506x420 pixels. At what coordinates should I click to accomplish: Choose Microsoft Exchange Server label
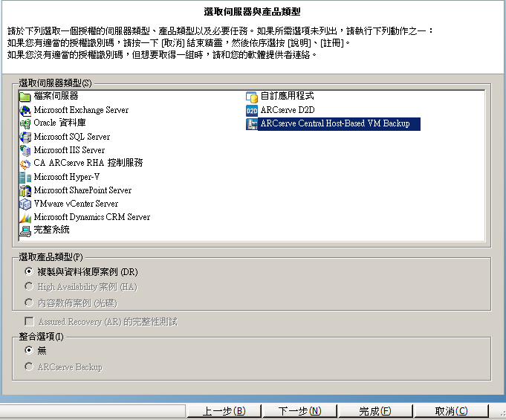[x=81, y=110]
